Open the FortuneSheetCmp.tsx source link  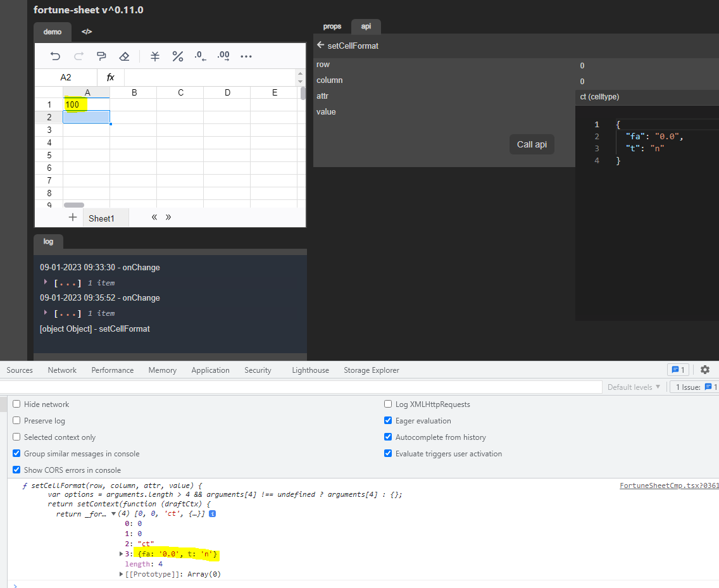pos(669,485)
